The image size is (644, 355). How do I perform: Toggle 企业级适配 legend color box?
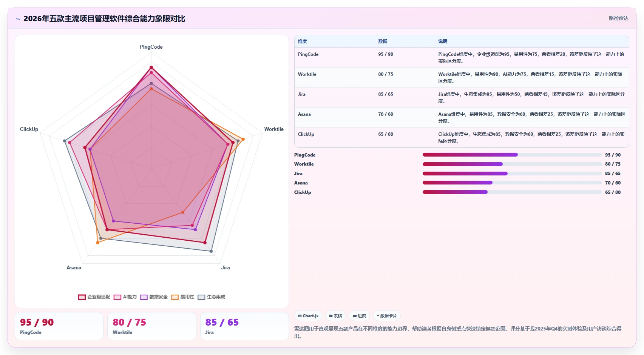pyautogui.click(x=82, y=297)
